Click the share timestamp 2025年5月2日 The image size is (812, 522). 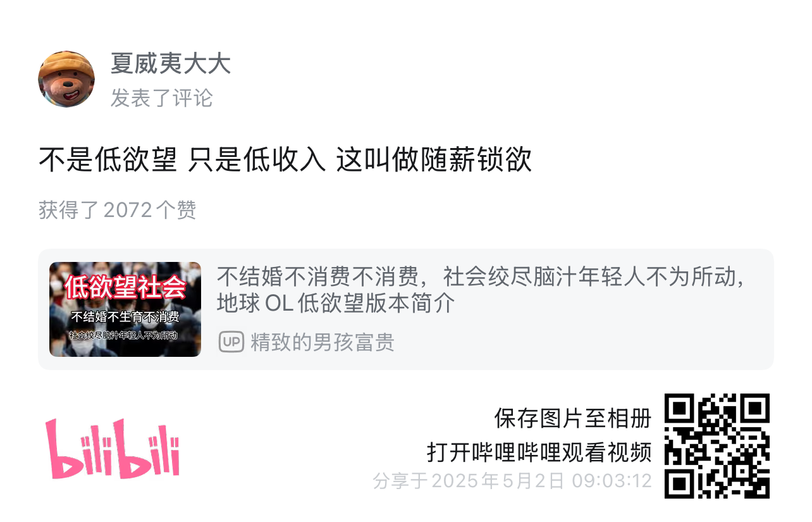click(x=498, y=481)
